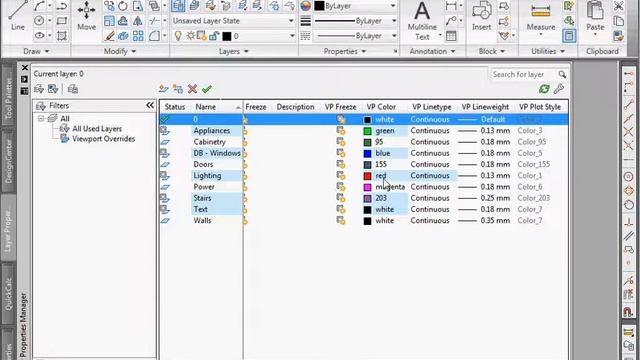Change blue VP Color swatch of DB - Windows
Screen dimensions: 640x360
(367, 153)
